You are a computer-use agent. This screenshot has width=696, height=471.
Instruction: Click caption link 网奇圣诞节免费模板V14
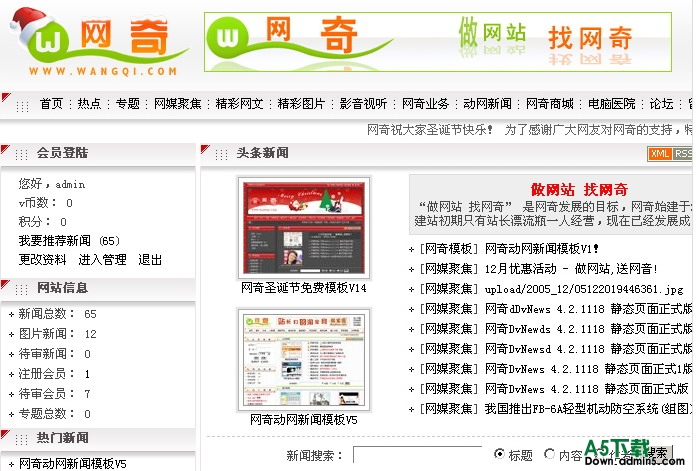point(304,288)
